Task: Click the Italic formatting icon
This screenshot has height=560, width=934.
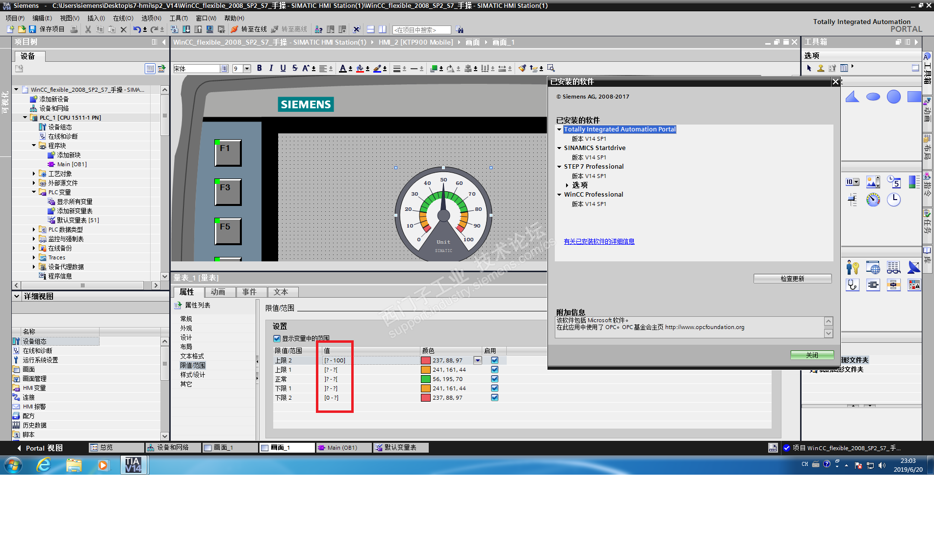Action: click(x=271, y=68)
